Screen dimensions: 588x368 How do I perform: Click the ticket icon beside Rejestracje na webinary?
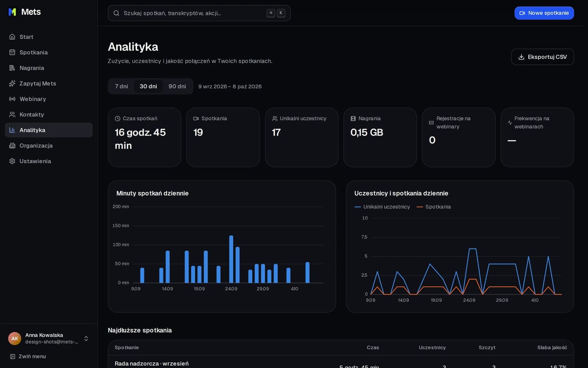click(x=431, y=123)
